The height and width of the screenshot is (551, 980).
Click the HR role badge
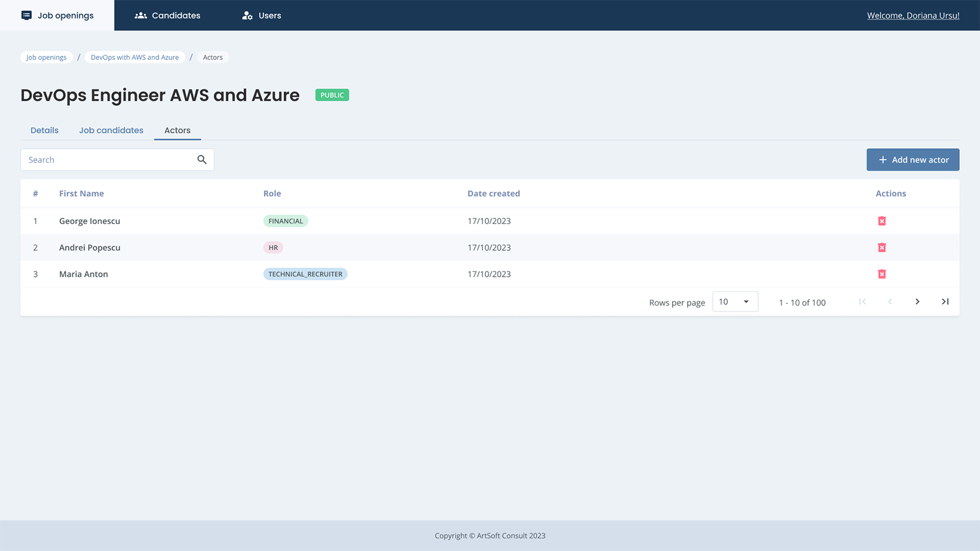pos(273,247)
